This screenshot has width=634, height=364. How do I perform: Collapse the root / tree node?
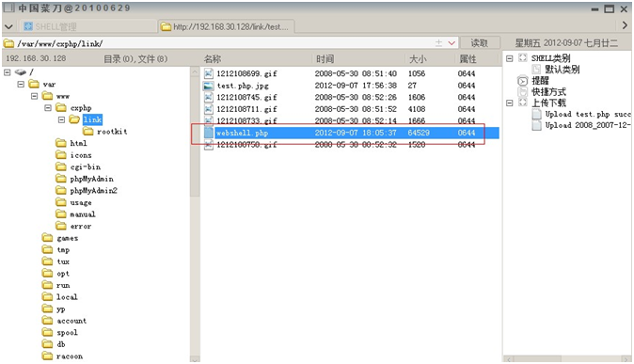(8, 72)
